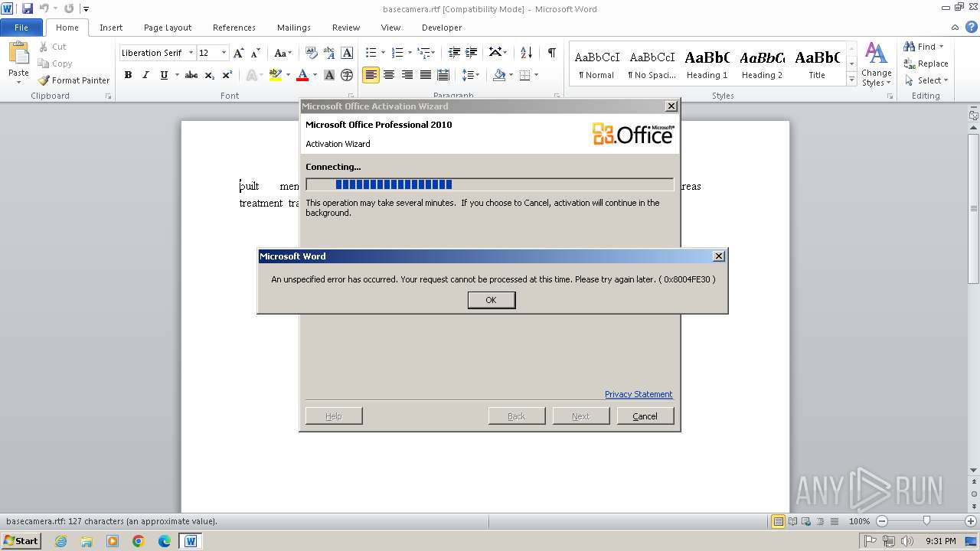Click the Change Styles icon
This screenshot has height=551, width=980.
click(876, 64)
